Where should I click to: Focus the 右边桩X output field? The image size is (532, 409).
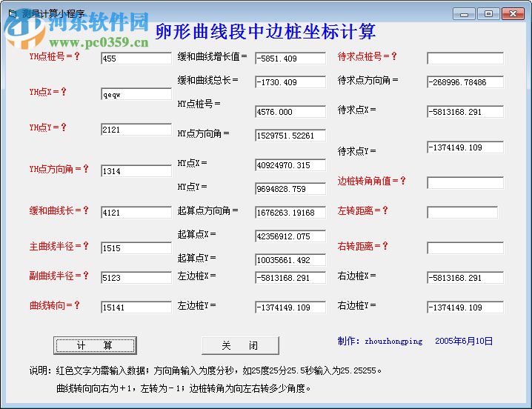point(465,278)
